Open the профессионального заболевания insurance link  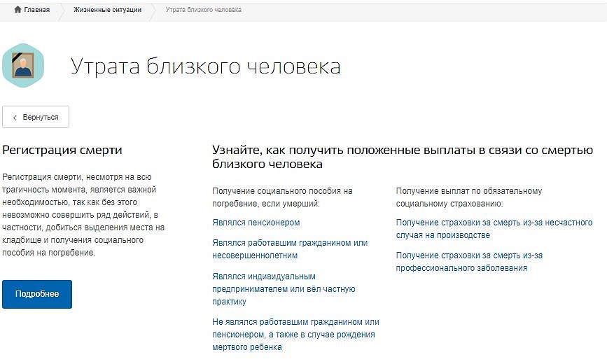coord(469,262)
